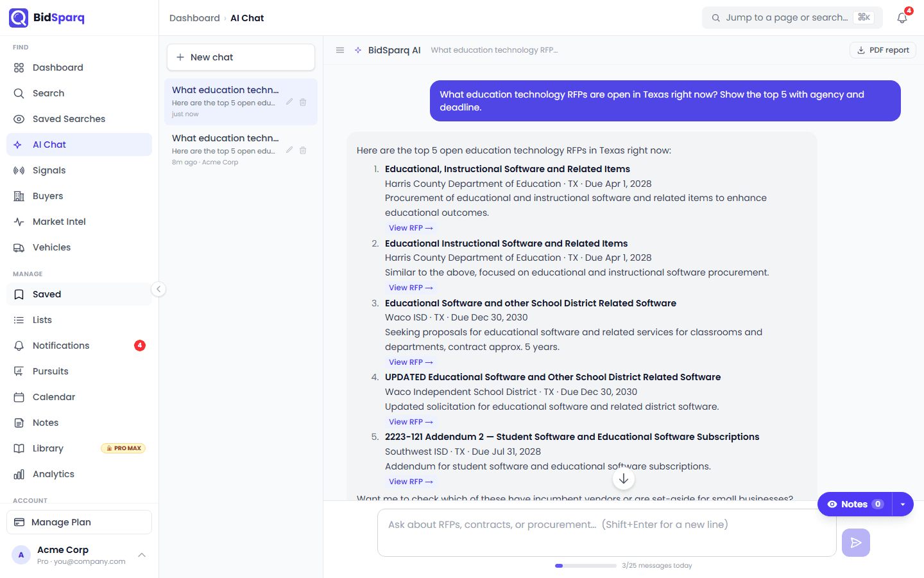
Task: Click the red 4 badge beside Notifications
Action: tap(140, 346)
